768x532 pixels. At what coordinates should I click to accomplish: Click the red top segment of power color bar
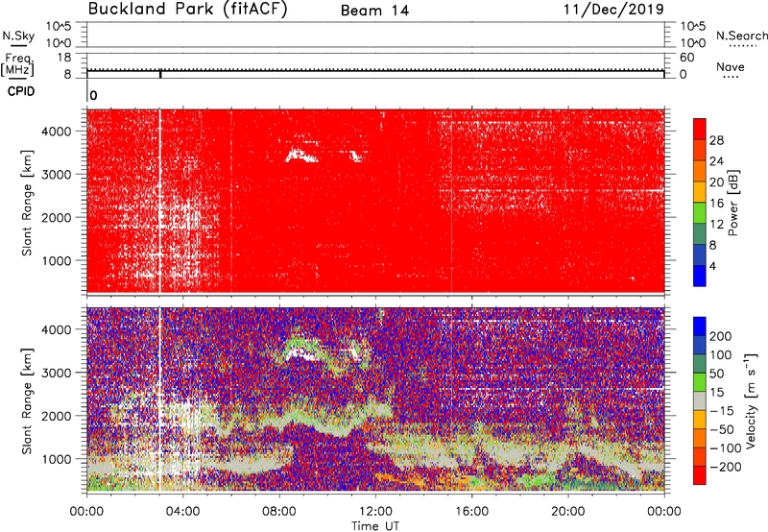(700, 129)
